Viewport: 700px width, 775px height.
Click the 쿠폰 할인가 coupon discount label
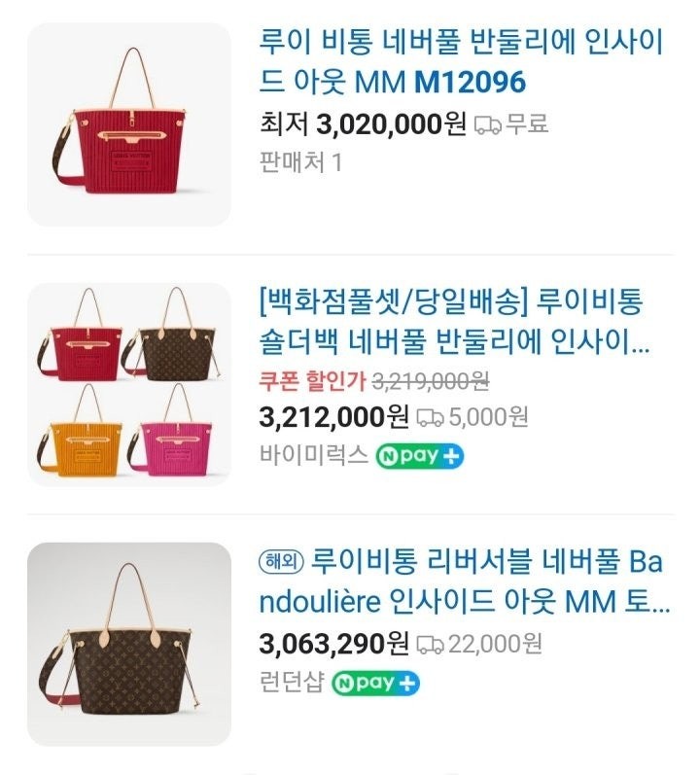pyautogui.click(x=312, y=381)
